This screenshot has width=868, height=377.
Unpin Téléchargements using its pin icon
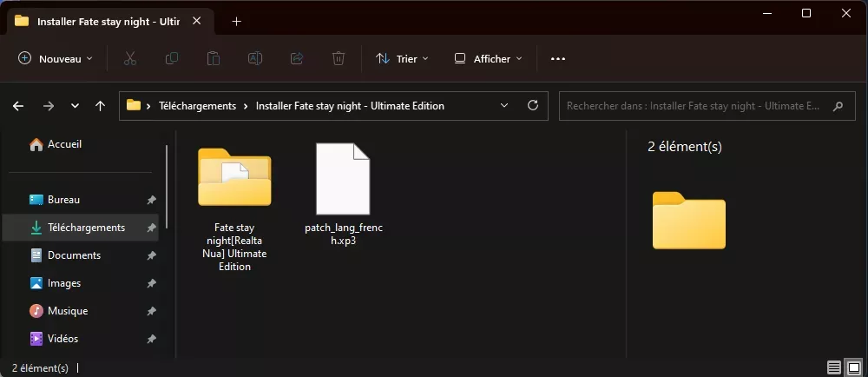point(151,228)
